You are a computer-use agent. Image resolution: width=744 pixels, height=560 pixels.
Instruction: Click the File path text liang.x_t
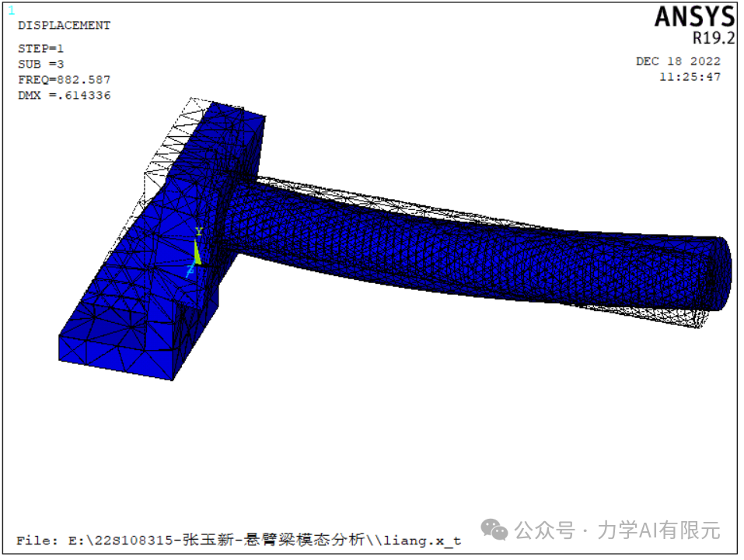[x=422, y=541]
